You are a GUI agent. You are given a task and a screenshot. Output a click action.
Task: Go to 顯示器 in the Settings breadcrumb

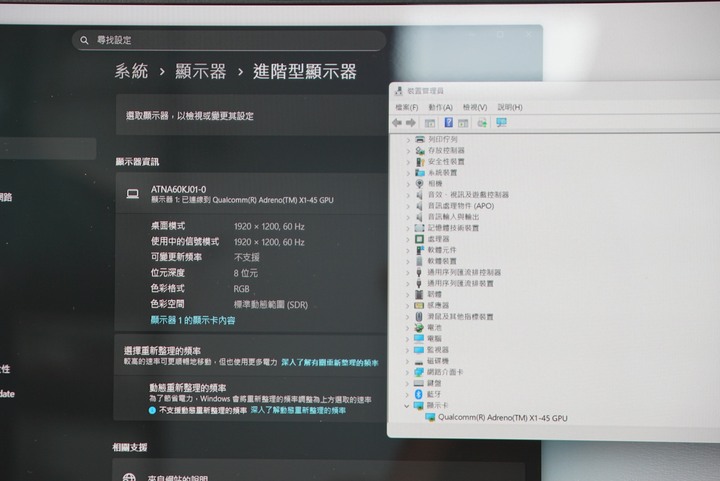201,72
